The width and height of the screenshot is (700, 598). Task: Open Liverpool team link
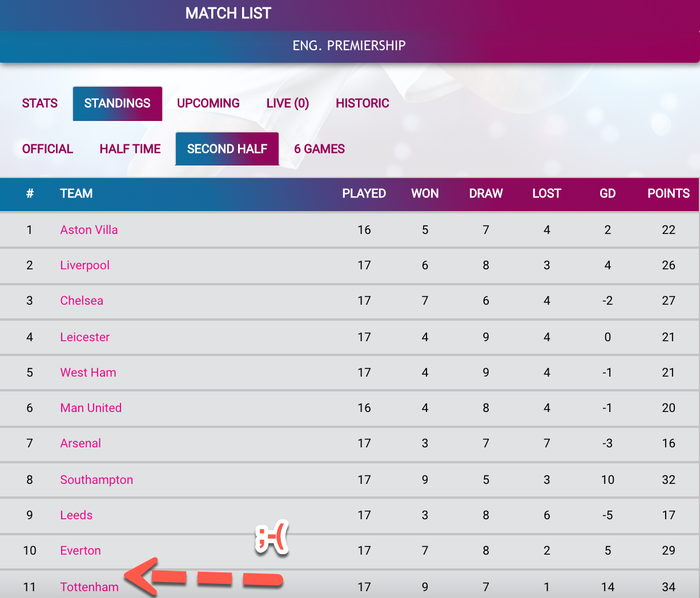85,265
